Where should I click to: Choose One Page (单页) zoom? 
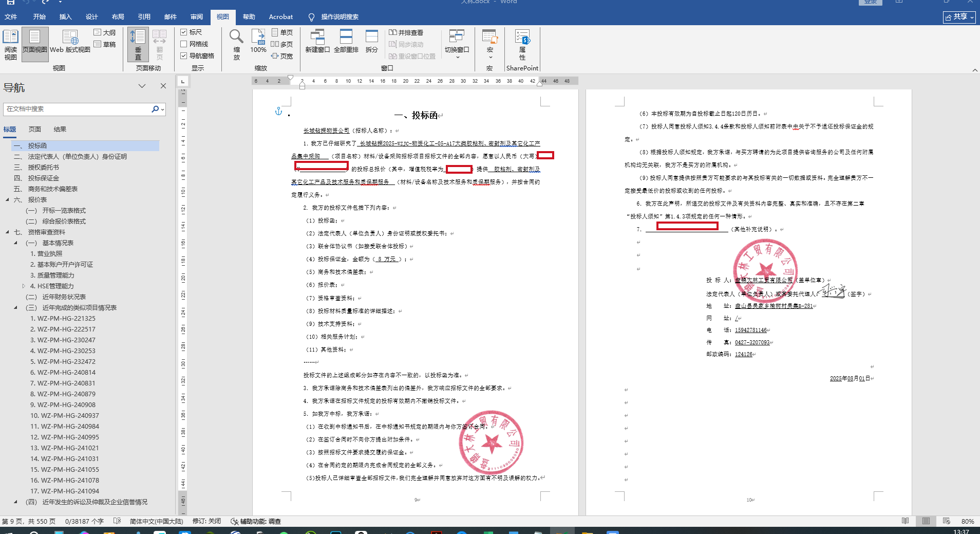282,32
